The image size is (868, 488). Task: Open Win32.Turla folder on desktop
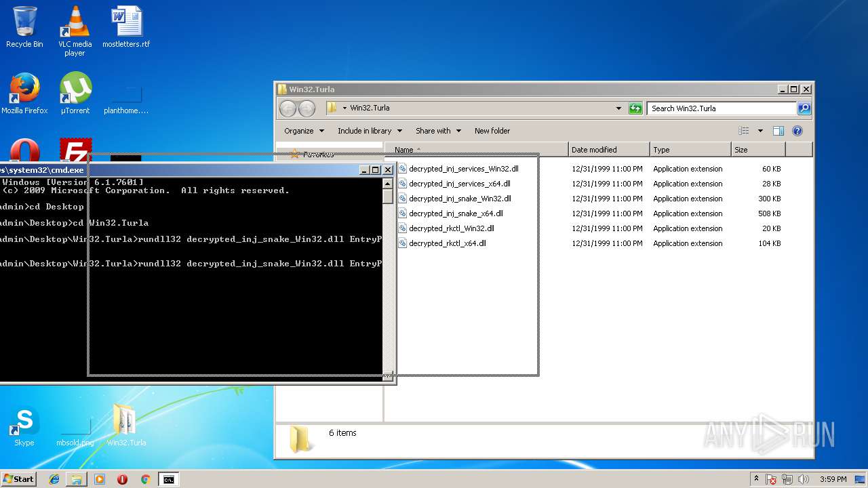(x=126, y=426)
